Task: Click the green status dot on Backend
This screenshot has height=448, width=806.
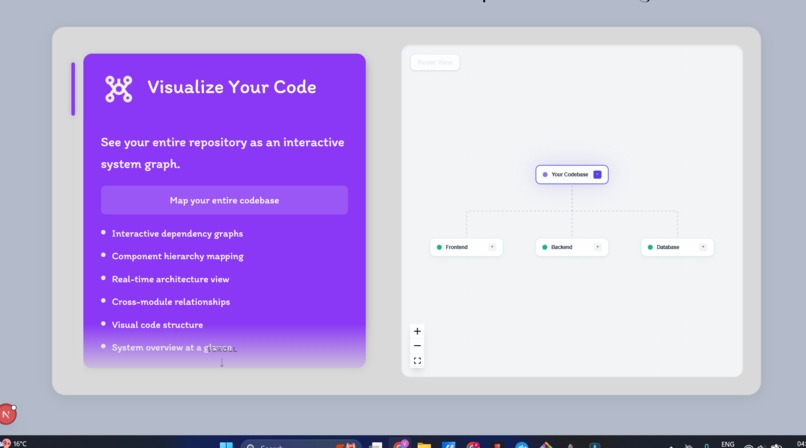Action: [545, 247]
